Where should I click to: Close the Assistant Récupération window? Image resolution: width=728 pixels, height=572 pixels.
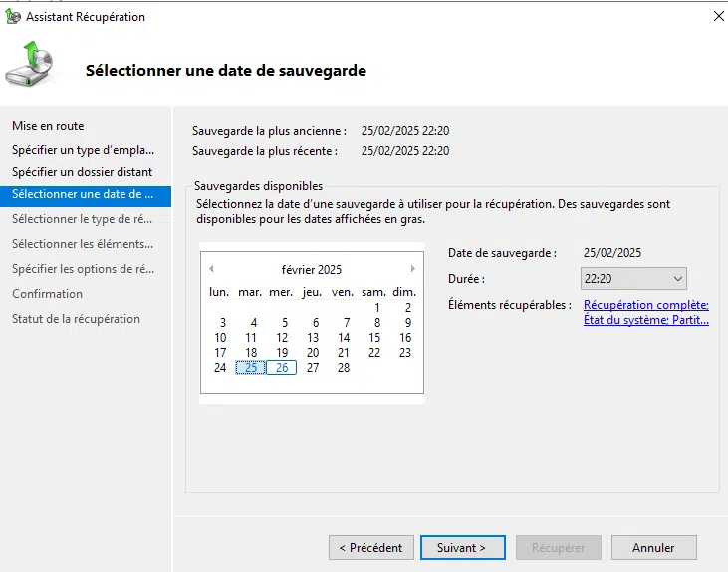719,17
